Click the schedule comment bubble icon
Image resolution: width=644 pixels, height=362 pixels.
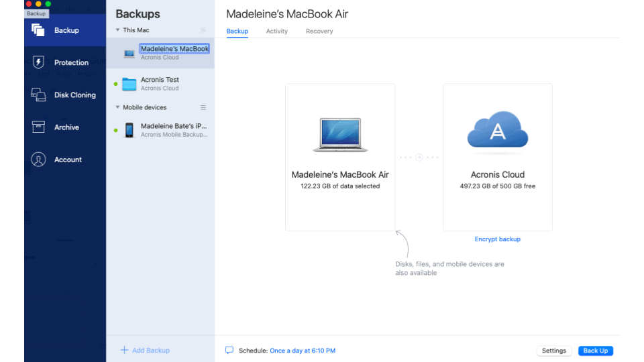[229, 351]
